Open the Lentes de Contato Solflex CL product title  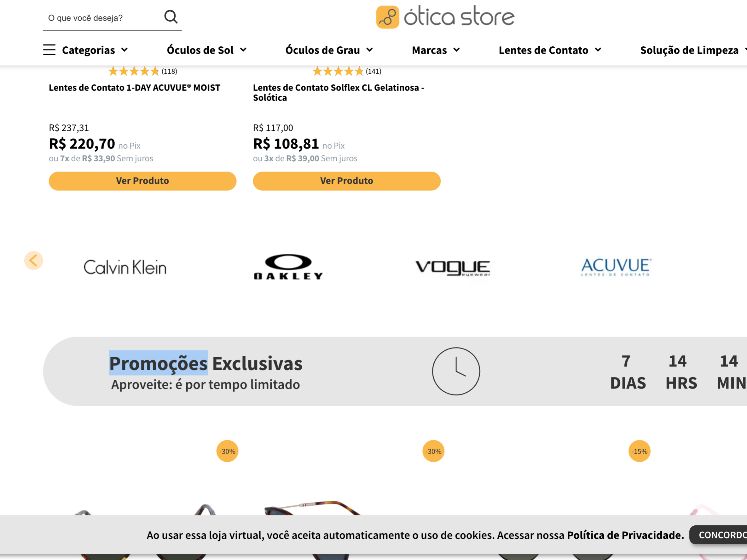339,92
